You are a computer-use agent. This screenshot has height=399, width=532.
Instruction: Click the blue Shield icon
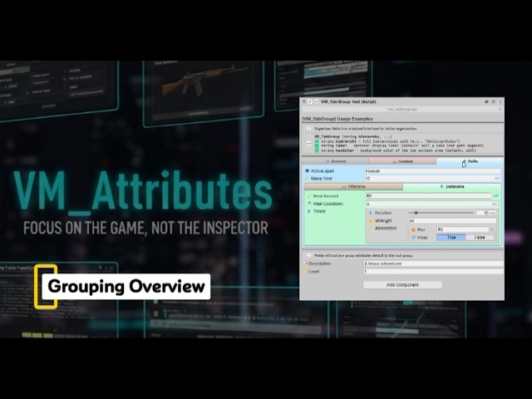click(309, 211)
